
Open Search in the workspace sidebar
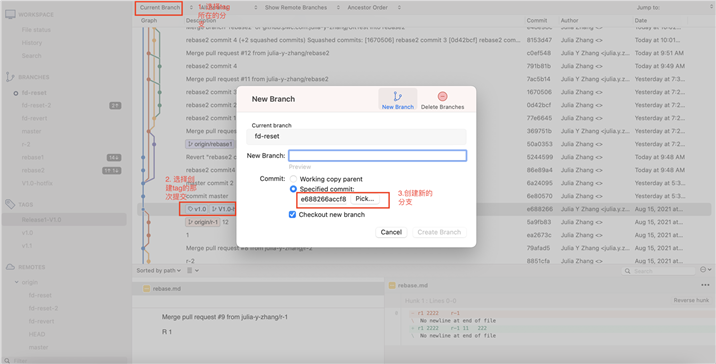point(32,56)
